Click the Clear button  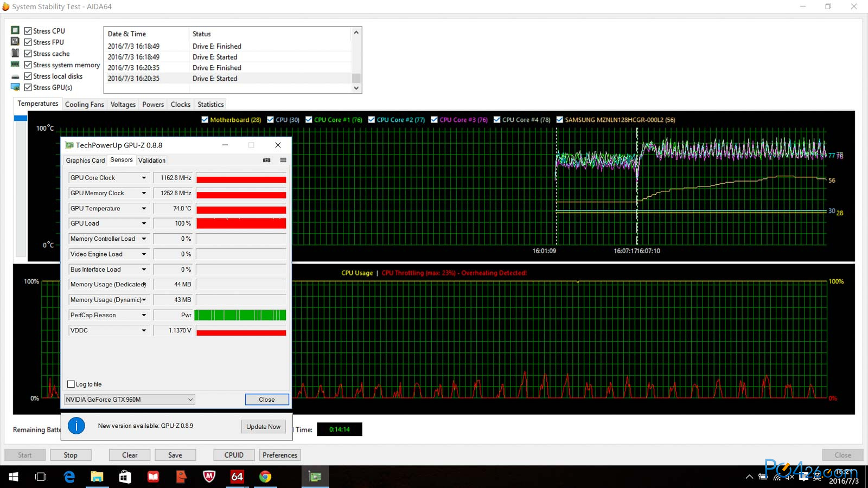click(130, 455)
